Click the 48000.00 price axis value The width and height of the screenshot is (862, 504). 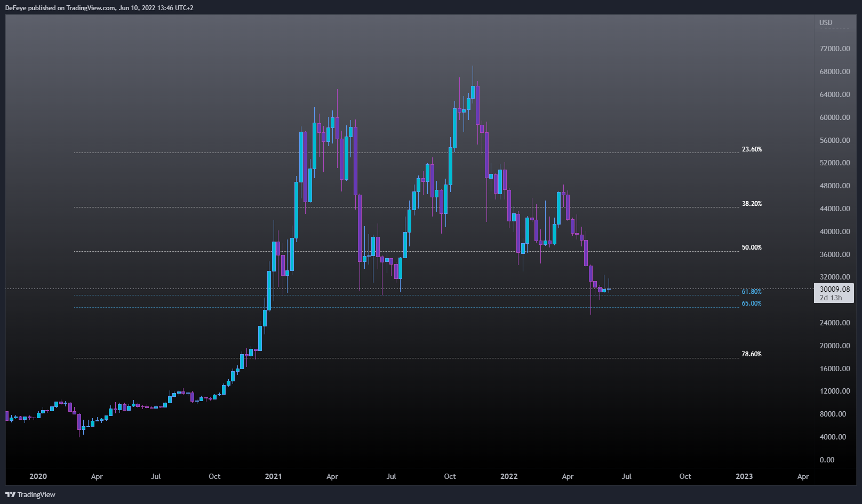pyautogui.click(x=835, y=186)
